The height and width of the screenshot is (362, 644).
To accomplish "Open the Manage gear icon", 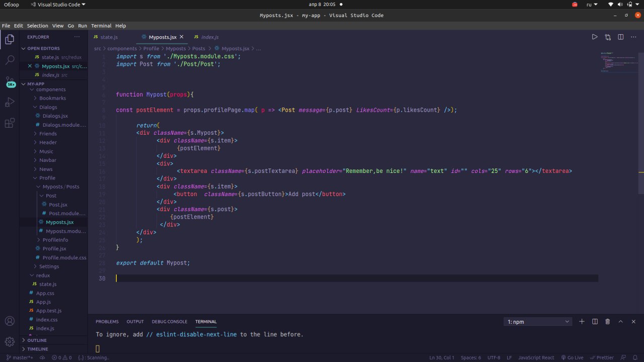I will point(10,342).
